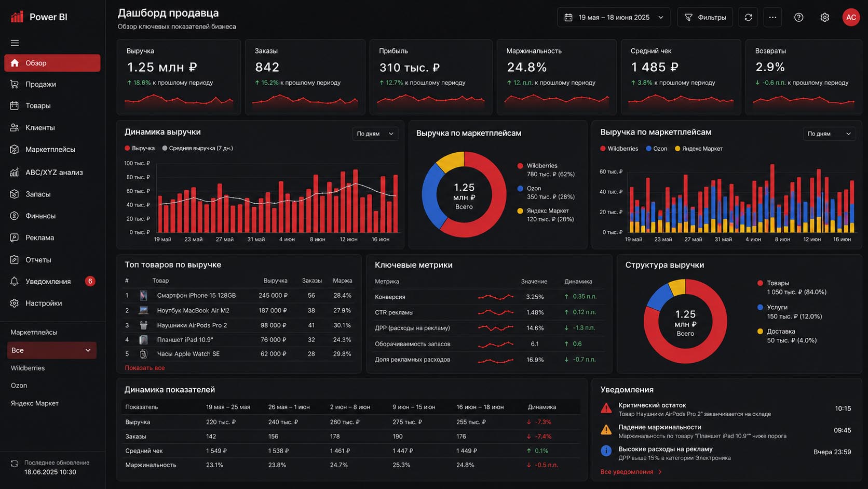Open the Продажи section
Image resolution: width=868 pixels, height=489 pixels.
tap(52, 84)
